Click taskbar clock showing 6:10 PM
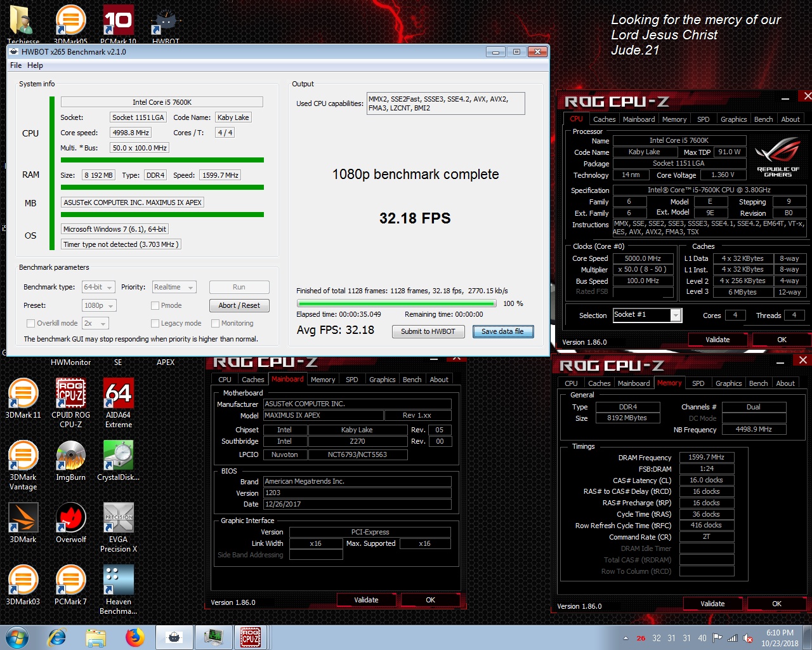 [x=780, y=638]
